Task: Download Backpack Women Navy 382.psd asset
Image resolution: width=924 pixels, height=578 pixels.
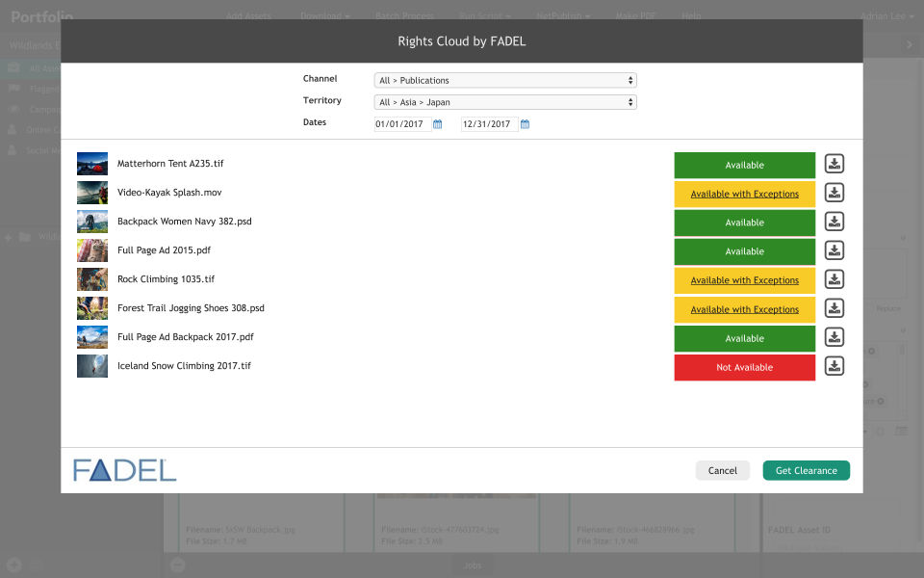Action: [x=834, y=222]
